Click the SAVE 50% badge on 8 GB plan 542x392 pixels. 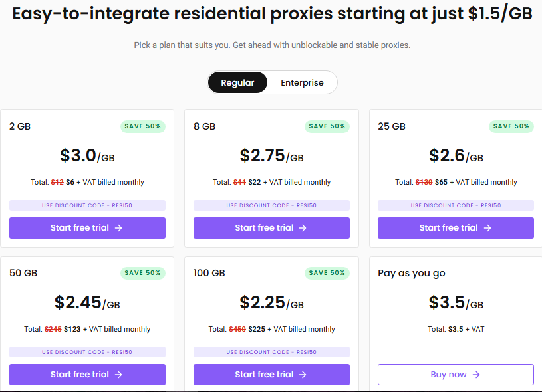point(327,126)
